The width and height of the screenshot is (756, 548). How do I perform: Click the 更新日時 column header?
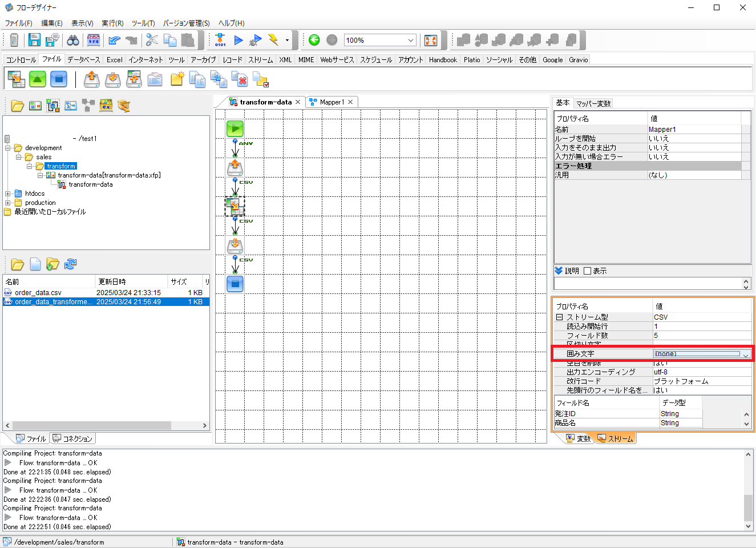[x=132, y=281]
